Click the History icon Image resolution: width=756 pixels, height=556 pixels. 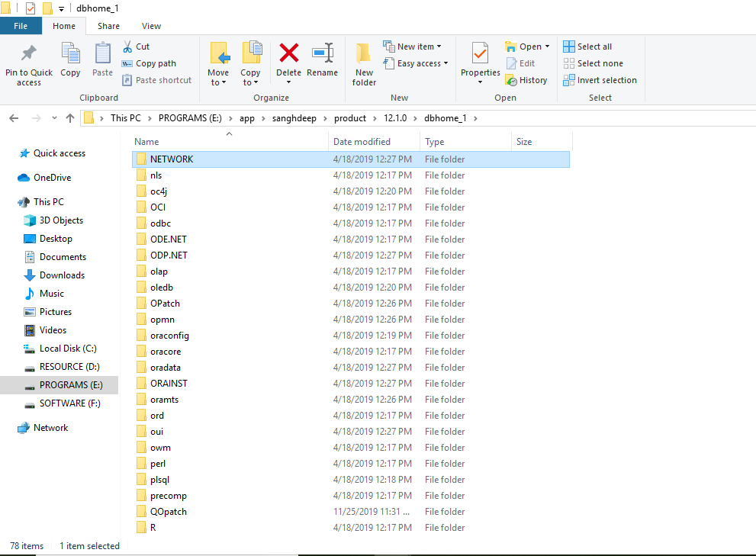click(x=527, y=79)
